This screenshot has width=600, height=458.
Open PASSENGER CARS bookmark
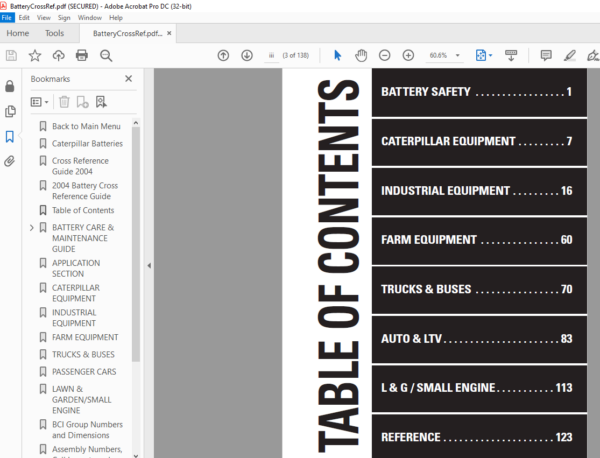[x=84, y=372]
